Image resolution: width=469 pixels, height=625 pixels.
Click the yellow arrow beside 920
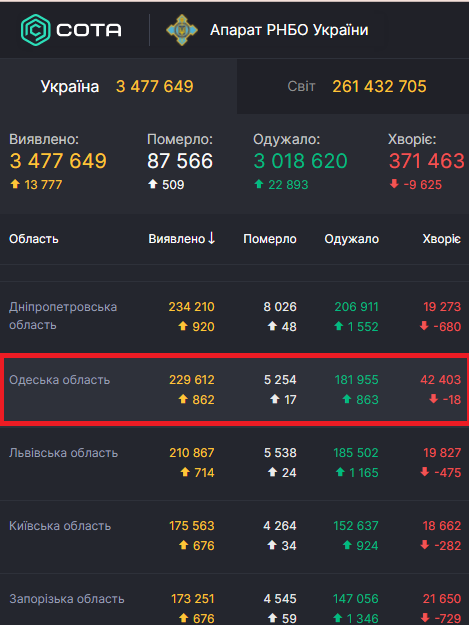coord(183,326)
